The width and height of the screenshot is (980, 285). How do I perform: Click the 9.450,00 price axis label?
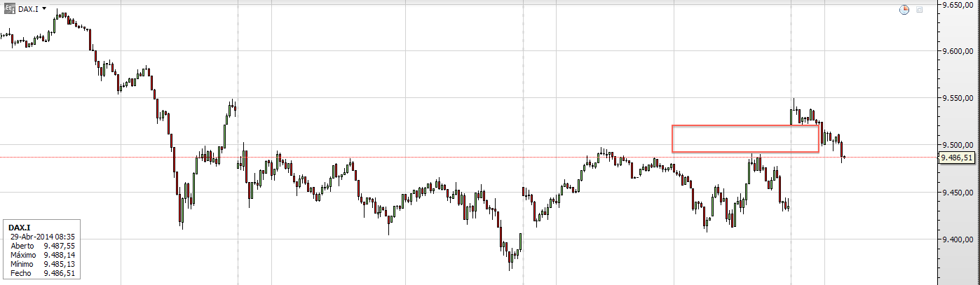tap(958, 192)
